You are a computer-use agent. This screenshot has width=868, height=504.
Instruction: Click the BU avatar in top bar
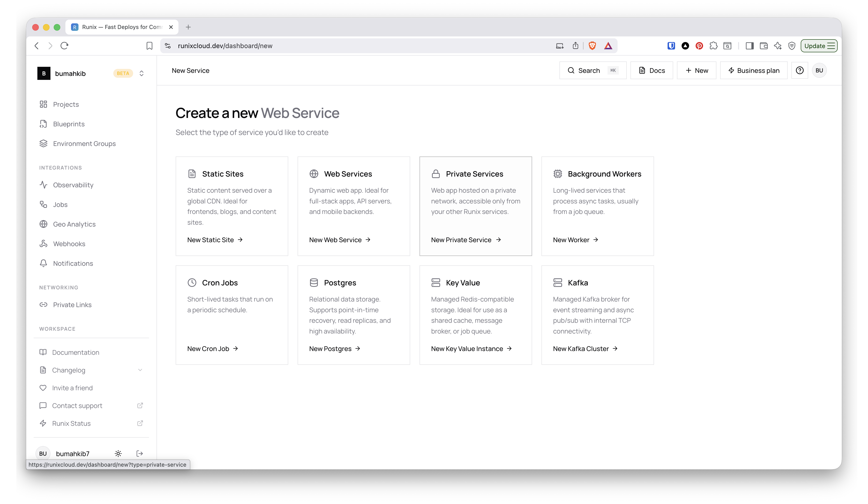point(819,71)
